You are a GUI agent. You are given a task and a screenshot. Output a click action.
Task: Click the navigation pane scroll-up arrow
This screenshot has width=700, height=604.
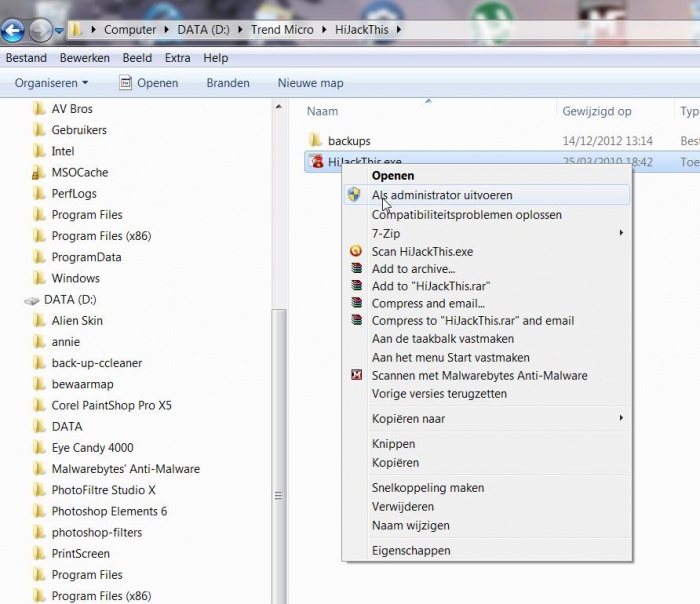pos(279,107)
